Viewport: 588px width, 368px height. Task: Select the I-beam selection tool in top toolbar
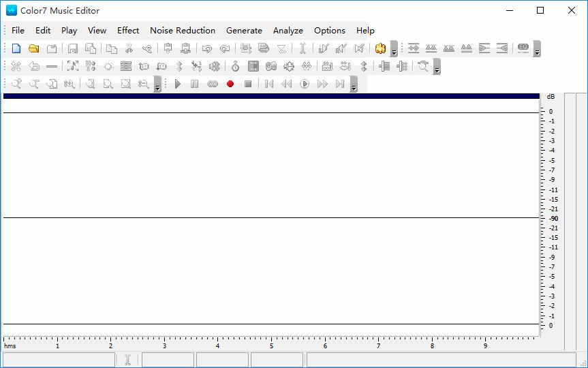click(303, 48)
